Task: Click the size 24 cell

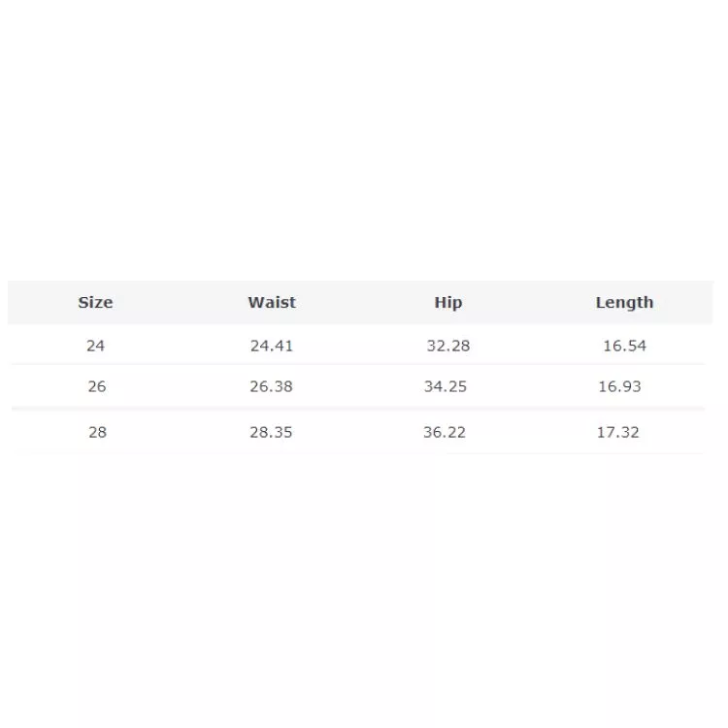Action: (x=95, y=346)
